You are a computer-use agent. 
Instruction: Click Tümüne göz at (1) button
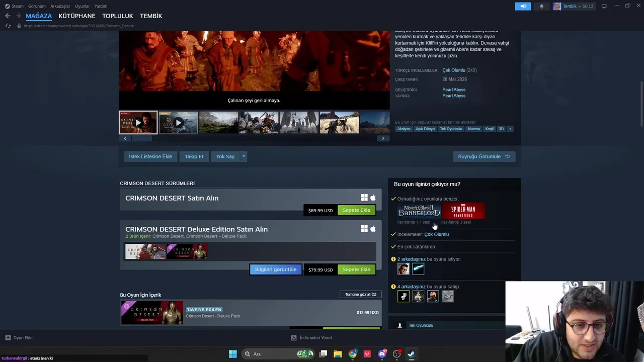click(361, 294)
